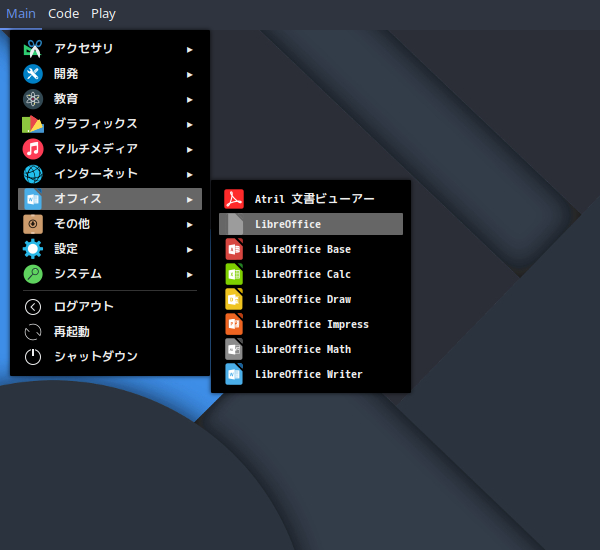Expand the システム submenu arrow
Screen dimensions: 600x550
pyautogui.click(x=189, y=275)
